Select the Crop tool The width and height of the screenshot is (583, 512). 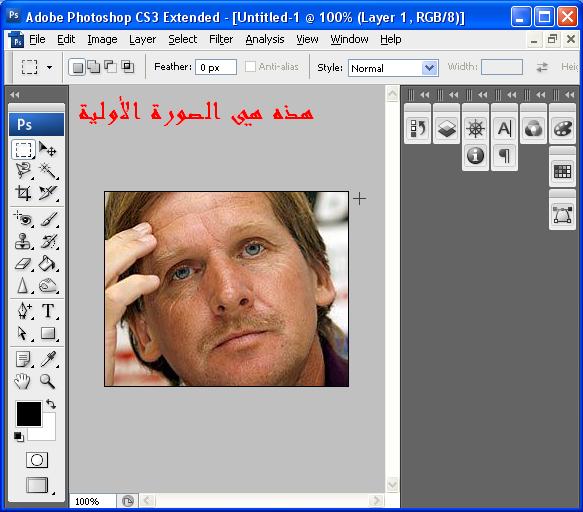click(23, 193)
